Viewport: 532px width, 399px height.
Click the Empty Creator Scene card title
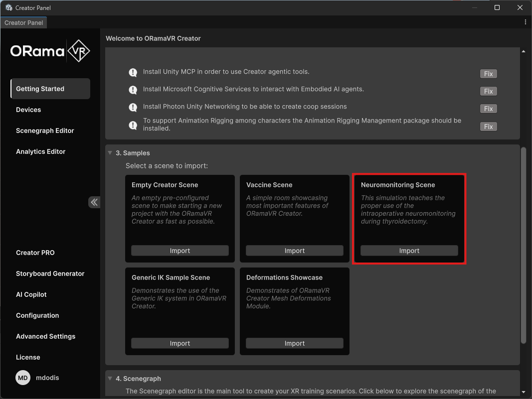pos(165,185)
